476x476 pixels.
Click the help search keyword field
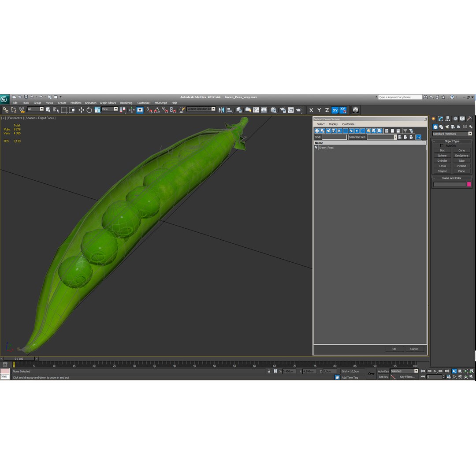point(400,97)
